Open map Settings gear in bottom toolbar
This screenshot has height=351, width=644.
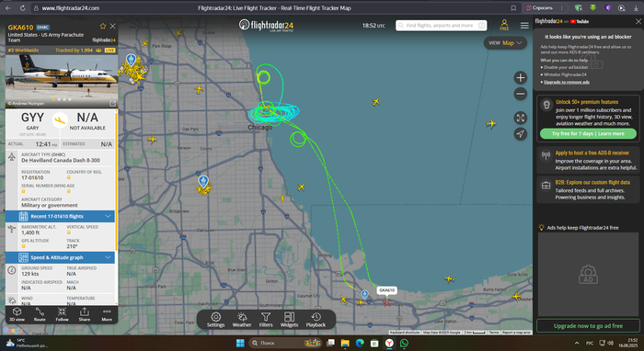coord(215,320)
